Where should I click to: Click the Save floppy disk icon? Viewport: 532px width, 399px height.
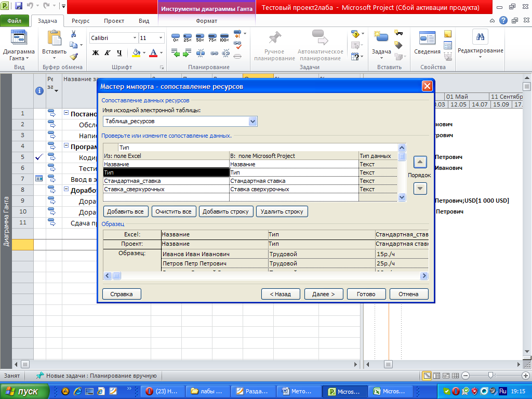pos(19,6)
